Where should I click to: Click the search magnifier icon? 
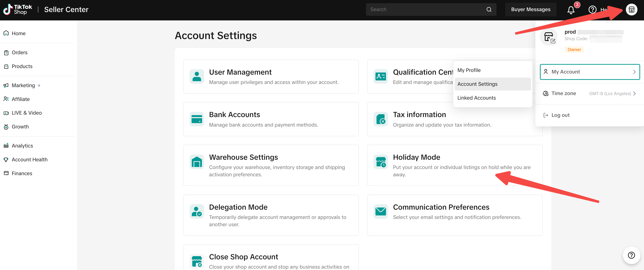point(489,10)
